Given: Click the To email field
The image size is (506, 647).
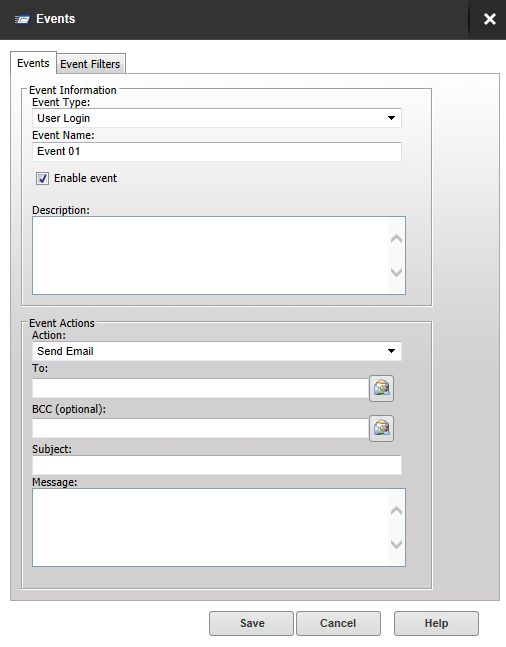Looking at the screenshot, I should point(200,388).
